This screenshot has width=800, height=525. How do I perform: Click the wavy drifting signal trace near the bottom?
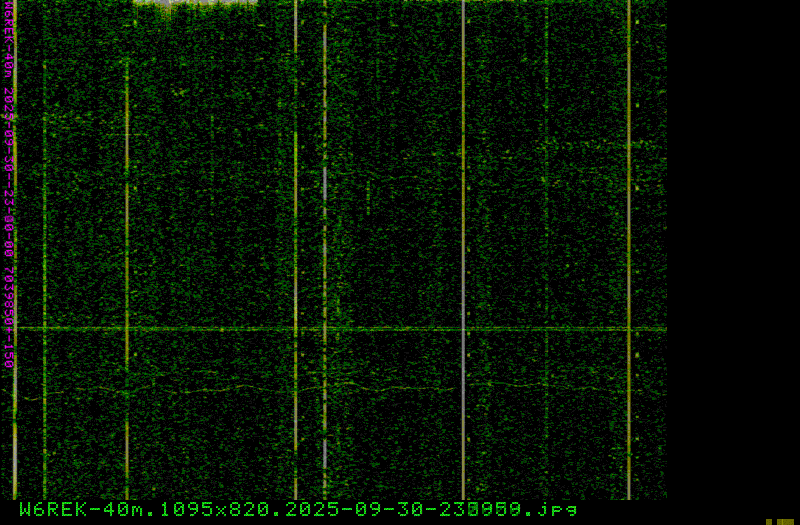pyautogui.click(x=200, y=387)
